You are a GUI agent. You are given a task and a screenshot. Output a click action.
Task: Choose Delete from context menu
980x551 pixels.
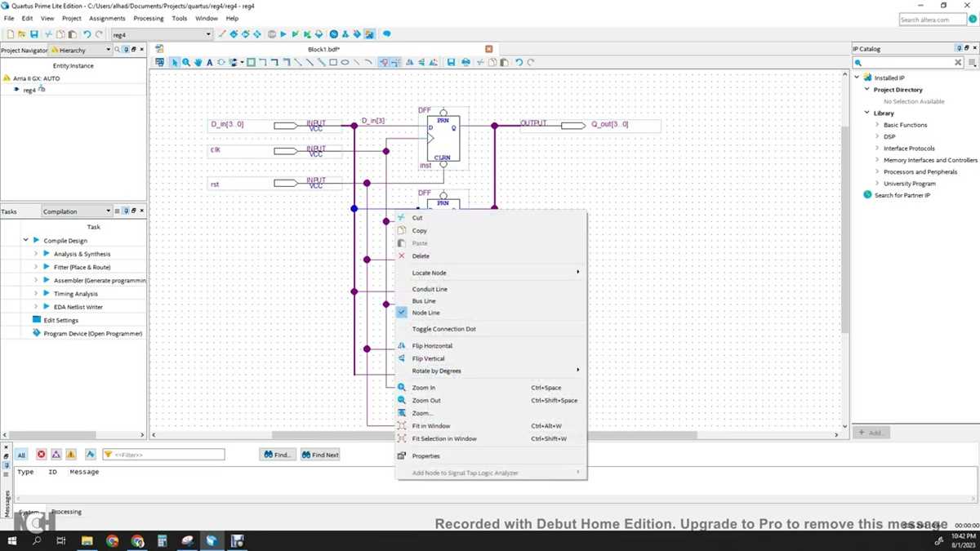[x=490, y=256]
